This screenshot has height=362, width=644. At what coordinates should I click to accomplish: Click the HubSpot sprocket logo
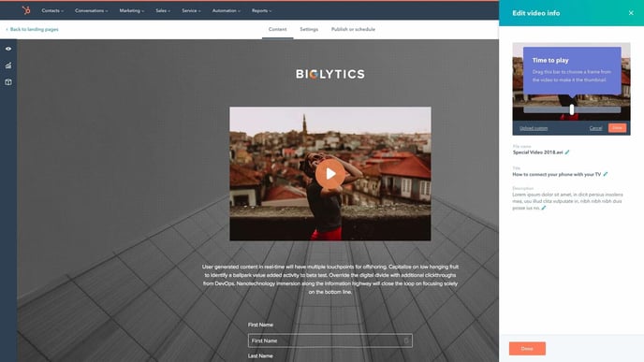(x=26, y=10)
